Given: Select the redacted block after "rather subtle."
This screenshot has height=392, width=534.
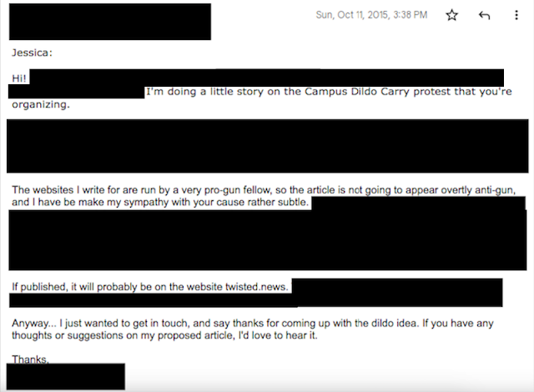Looking at the screenshot, I should click(268, 239).
